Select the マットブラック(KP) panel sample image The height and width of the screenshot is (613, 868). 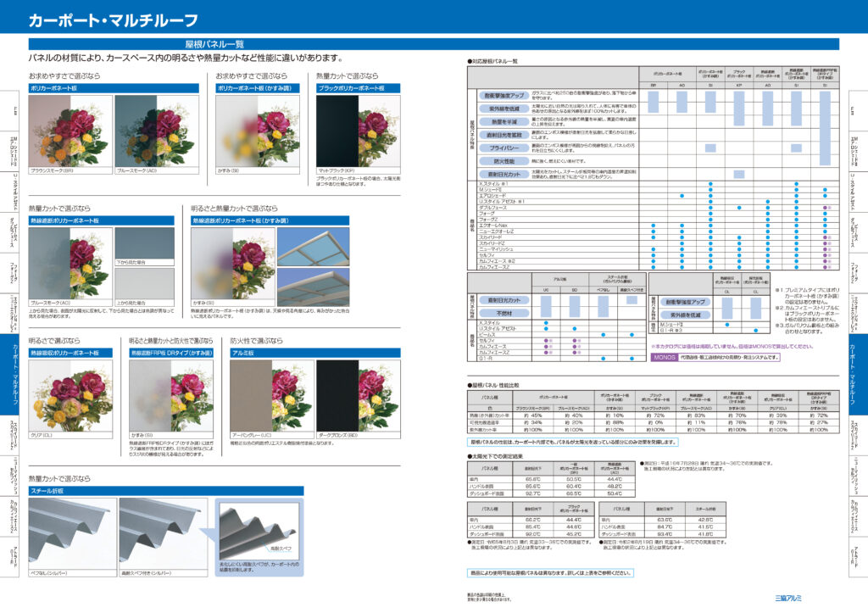(359, 131)
